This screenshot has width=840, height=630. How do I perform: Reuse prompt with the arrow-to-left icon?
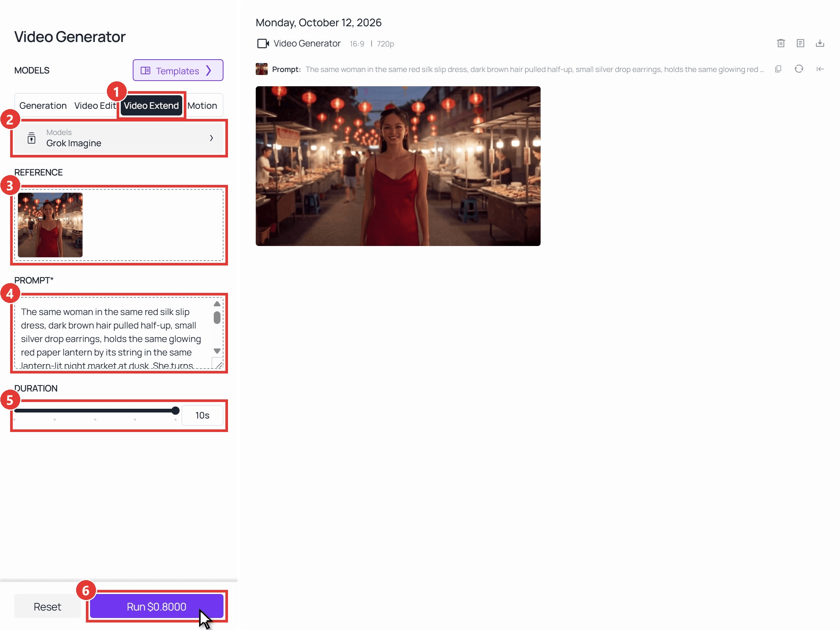pos(820,69)
